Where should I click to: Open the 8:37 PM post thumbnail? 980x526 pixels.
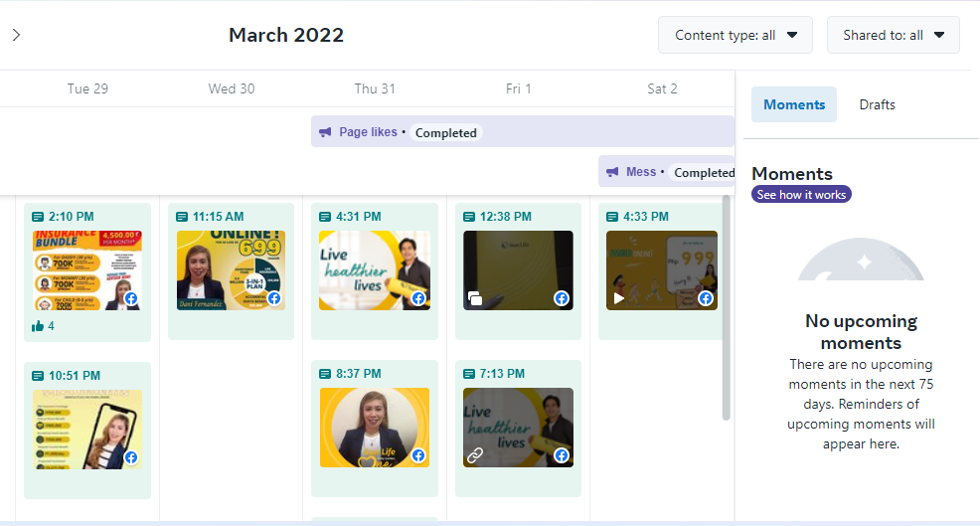tap(375, 428)
